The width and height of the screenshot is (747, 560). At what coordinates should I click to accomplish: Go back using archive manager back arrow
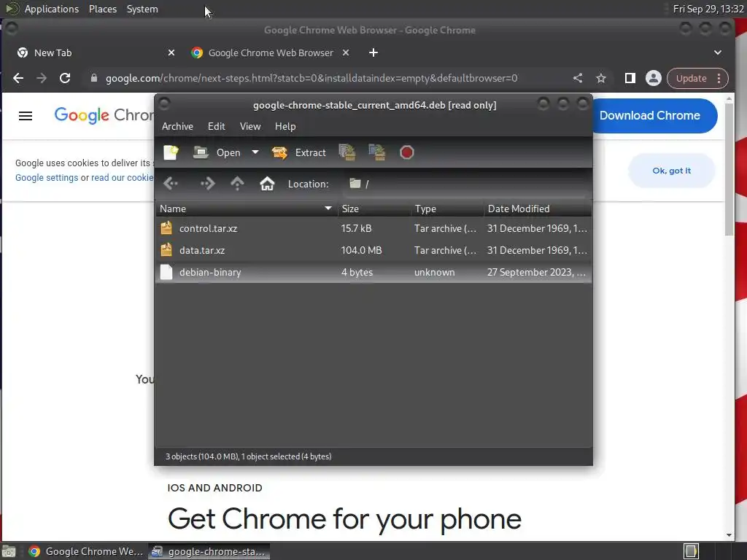point(171,183)
